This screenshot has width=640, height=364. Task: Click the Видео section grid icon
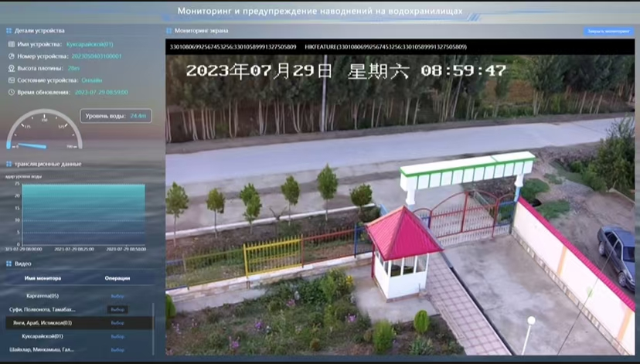9,264
